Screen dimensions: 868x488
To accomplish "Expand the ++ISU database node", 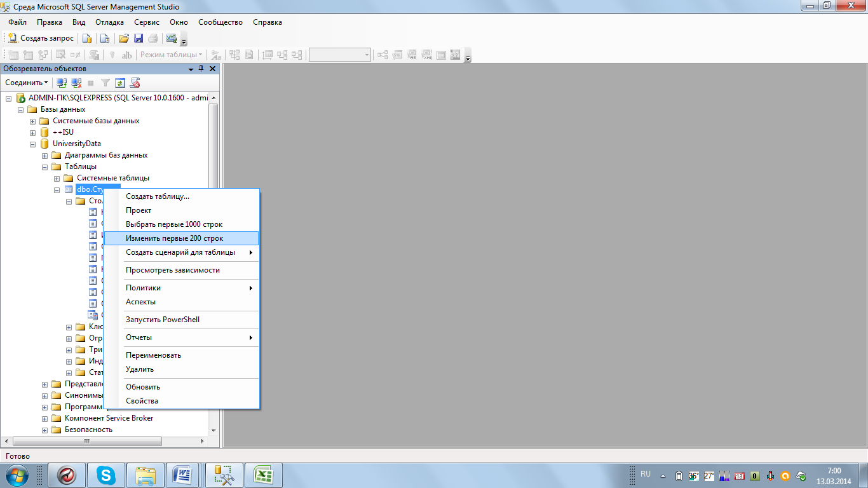I will click(33, 132).
